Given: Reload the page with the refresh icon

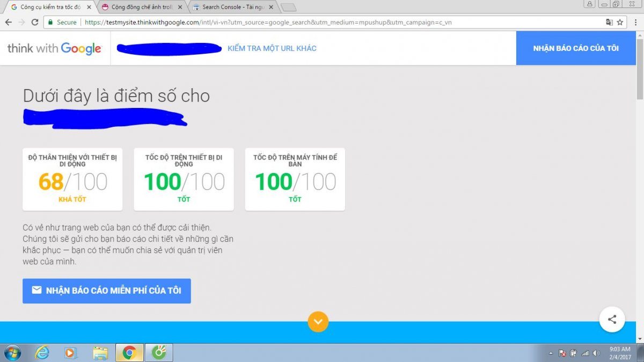Looking at the screenshot, I should (35, 23).
